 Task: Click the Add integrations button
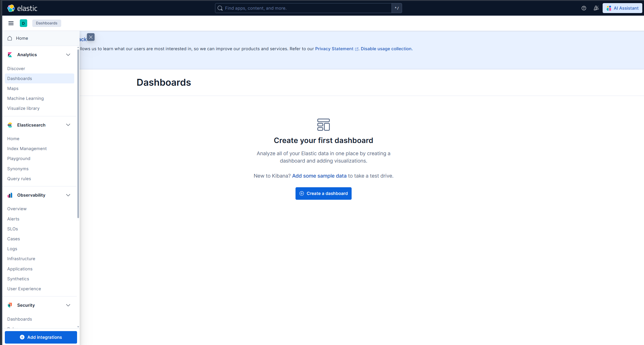[x=41, y=337]
